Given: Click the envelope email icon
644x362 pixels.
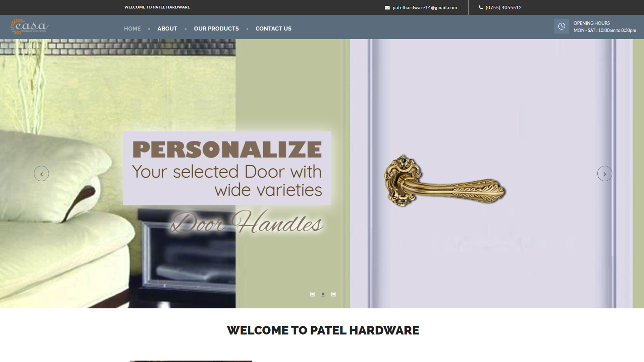Looking at the screenshot, I should coord(387,7).
